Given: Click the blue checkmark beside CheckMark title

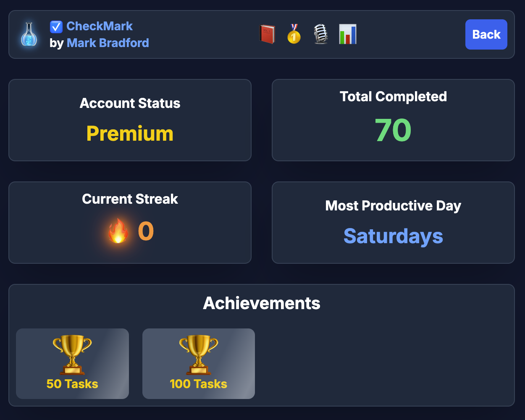Looking at the screenshot, I should (56, 27).
